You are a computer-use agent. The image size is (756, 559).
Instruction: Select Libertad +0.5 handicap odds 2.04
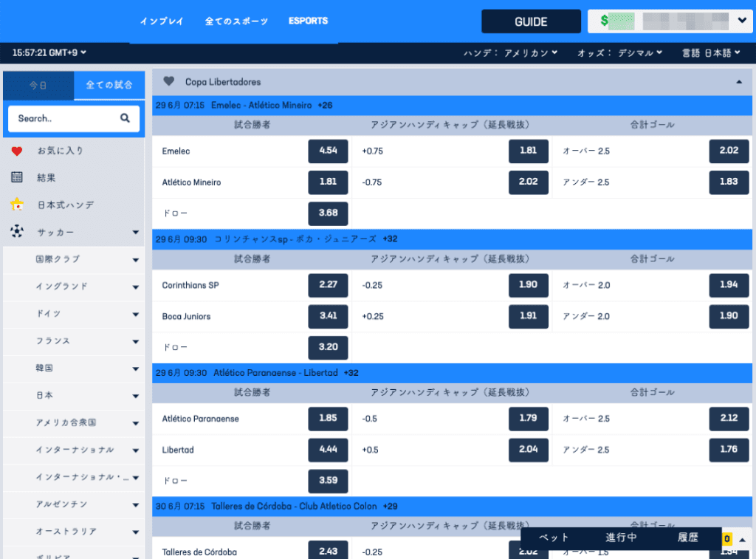(x=529, y=450)
